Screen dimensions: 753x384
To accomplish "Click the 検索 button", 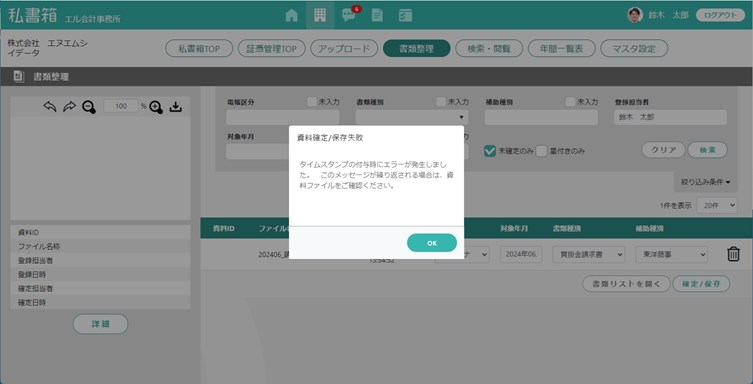I will coord(707,150).
